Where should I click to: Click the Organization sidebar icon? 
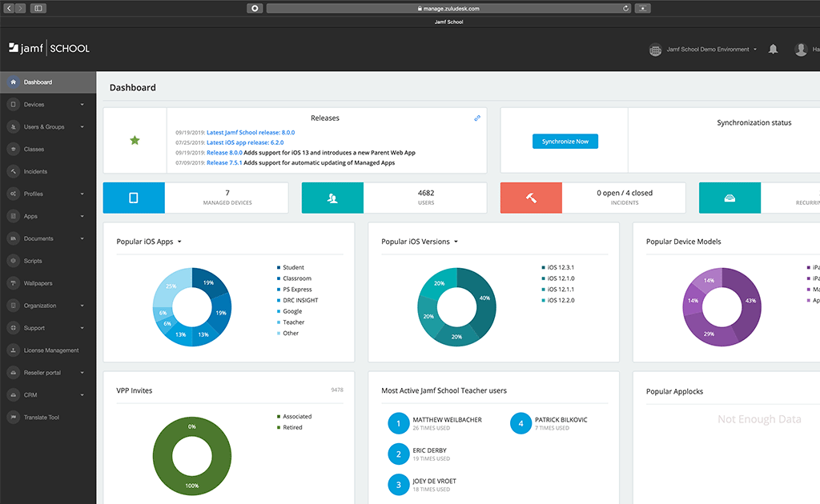pos(13,306)
